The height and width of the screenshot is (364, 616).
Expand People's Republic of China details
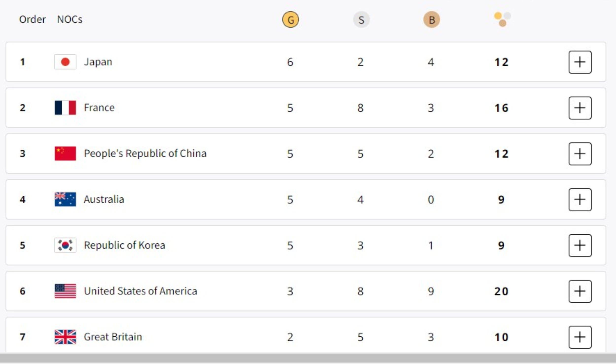[x=580, y=154]
